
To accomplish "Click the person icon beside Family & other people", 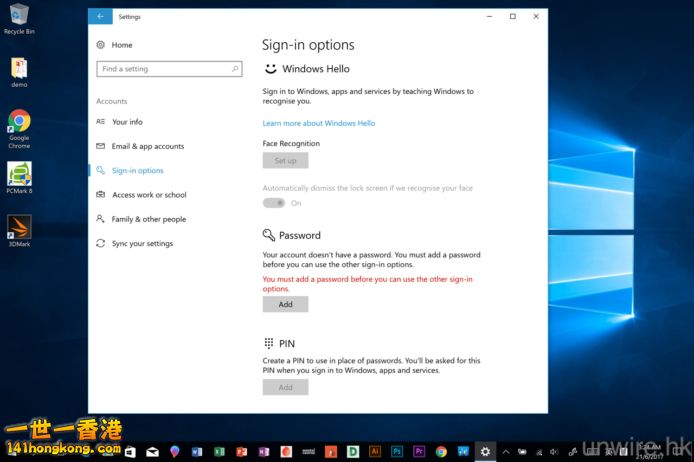I will (x=101, y=219).
